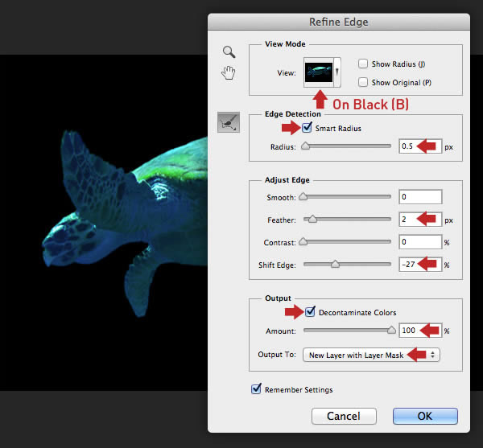The width and height of the screenshot is (483, 448).
Task: Click the Smooth slider handle
Action: pos(303,196)
